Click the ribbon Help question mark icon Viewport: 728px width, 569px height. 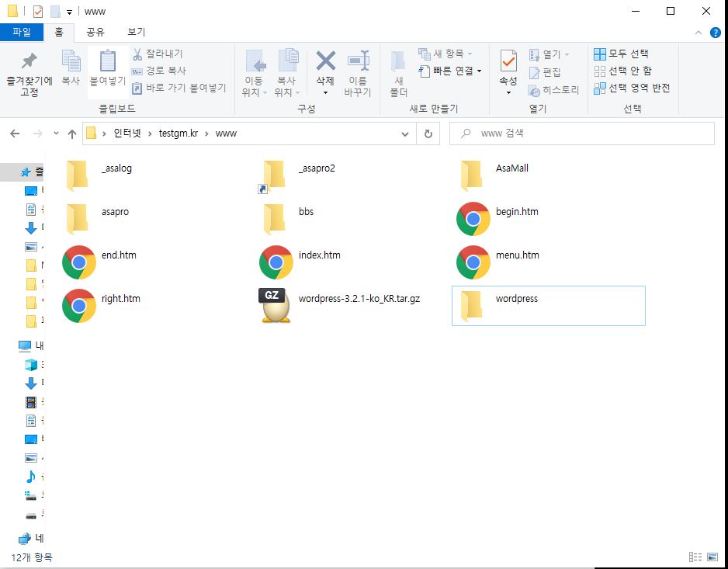(x=716, y=32)
